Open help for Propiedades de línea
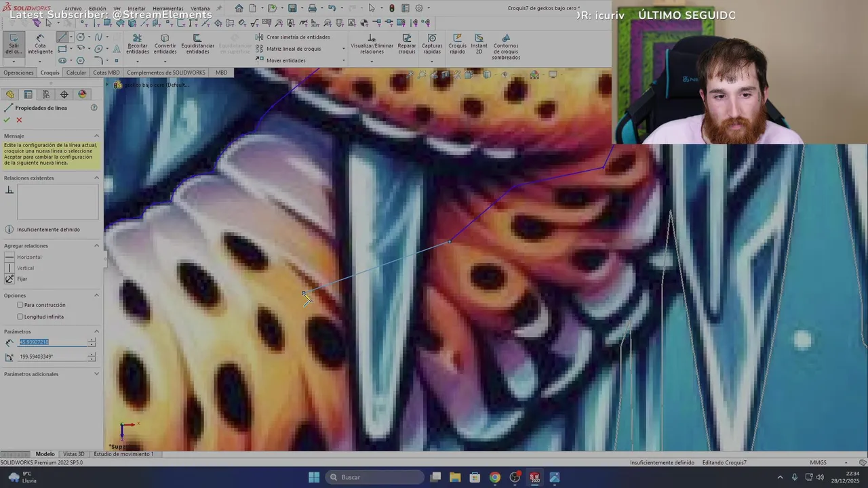Viewport: 868px width, 488px height. (94, 108)
